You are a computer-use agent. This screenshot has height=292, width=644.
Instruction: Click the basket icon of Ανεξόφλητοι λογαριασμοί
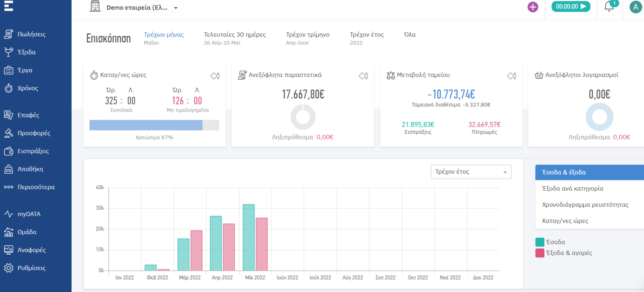coord(539,75)
